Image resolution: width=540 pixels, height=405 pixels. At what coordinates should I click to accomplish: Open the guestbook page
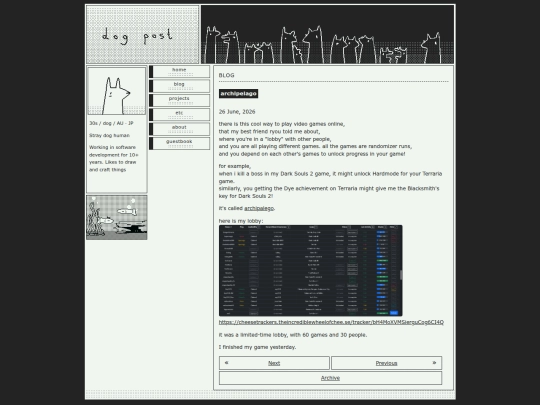pos(179,143)
